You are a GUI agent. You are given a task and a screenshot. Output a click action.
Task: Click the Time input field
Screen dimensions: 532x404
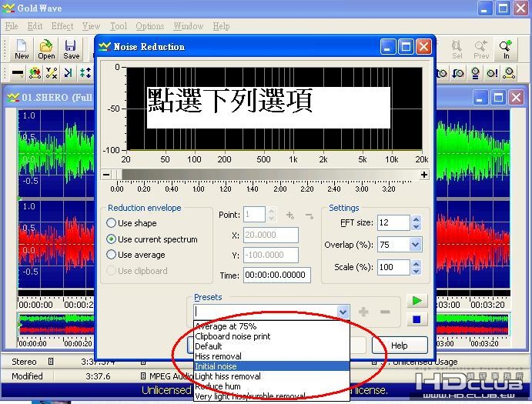point(277,275)
